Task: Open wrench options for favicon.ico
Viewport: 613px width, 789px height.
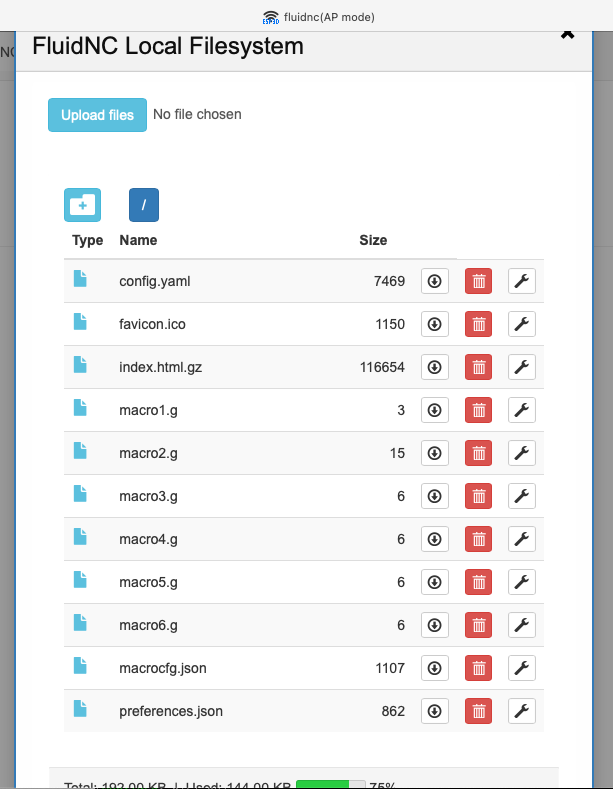Action: [522, 324]
